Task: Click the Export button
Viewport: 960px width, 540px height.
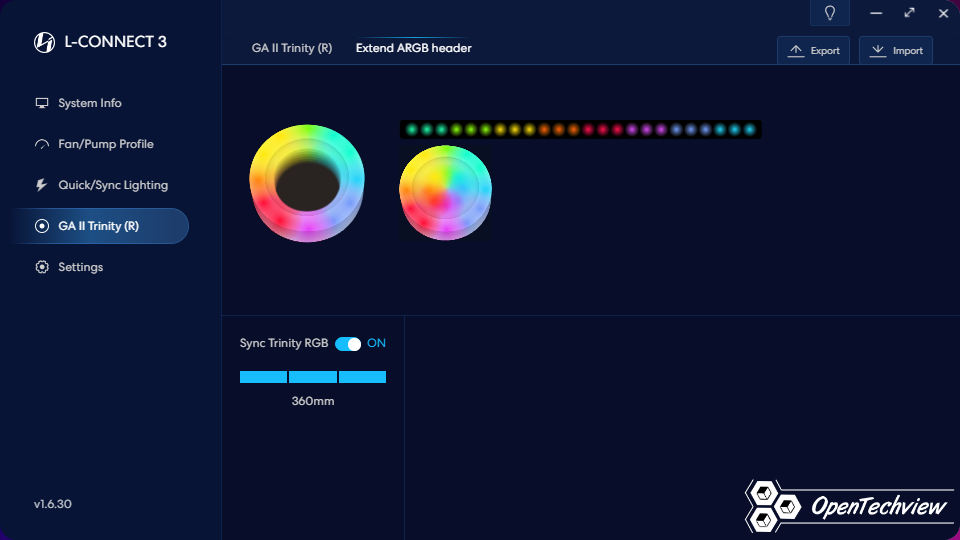Action: tap(814, 50)
